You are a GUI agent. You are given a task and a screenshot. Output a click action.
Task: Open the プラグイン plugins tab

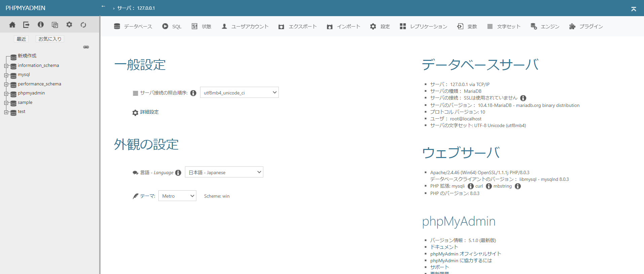(586, 26)
